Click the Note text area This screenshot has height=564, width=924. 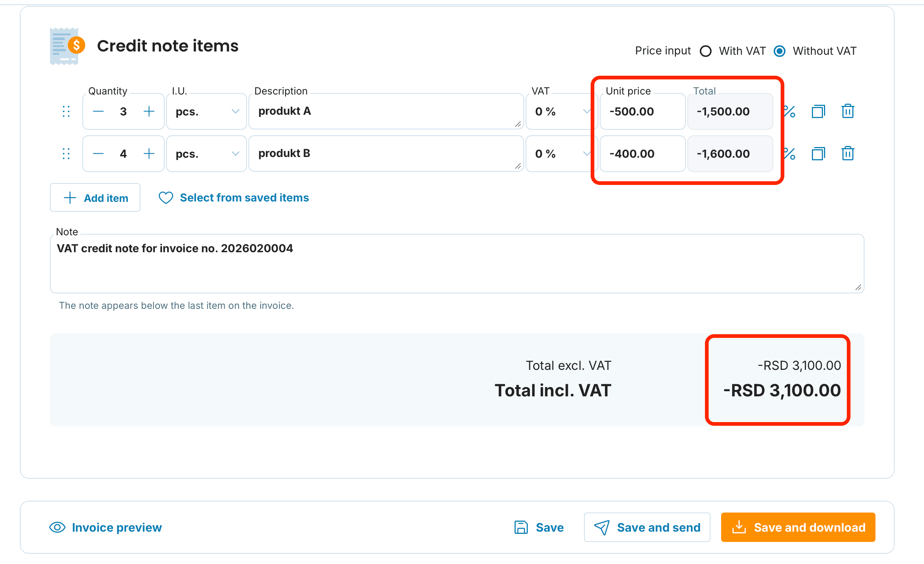tap(457, 264)
